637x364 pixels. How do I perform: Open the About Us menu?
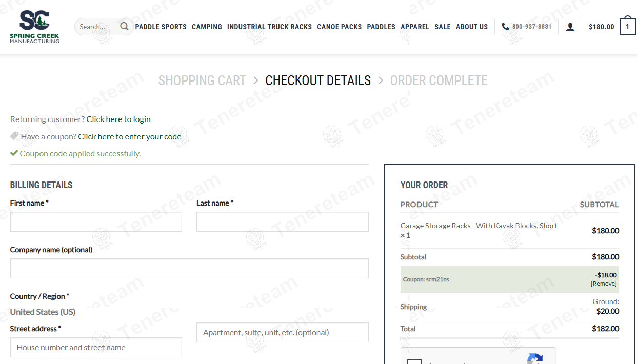[x=471, y=27]
